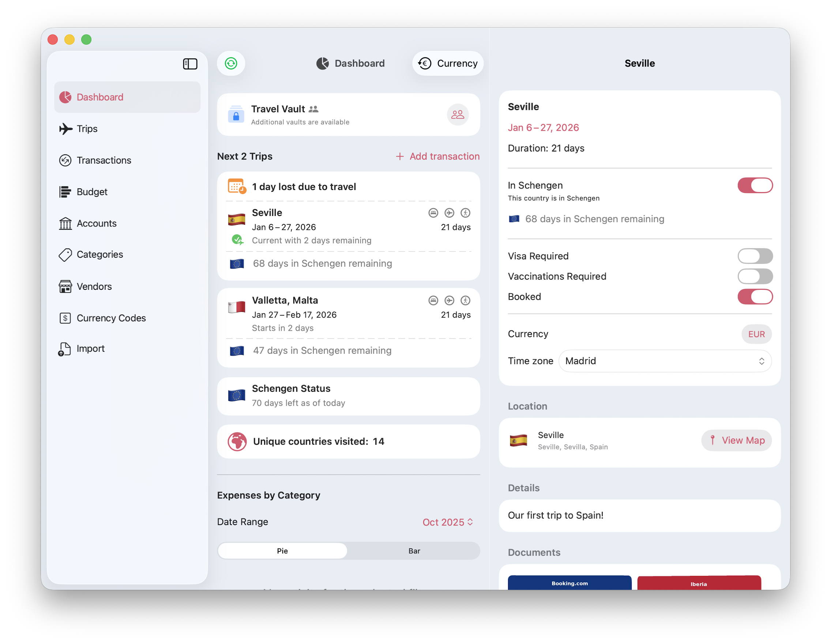Enable the Visa Required toggle
Image resolution: width=831 pixels, height=644 pixels.
pos(755,256)
